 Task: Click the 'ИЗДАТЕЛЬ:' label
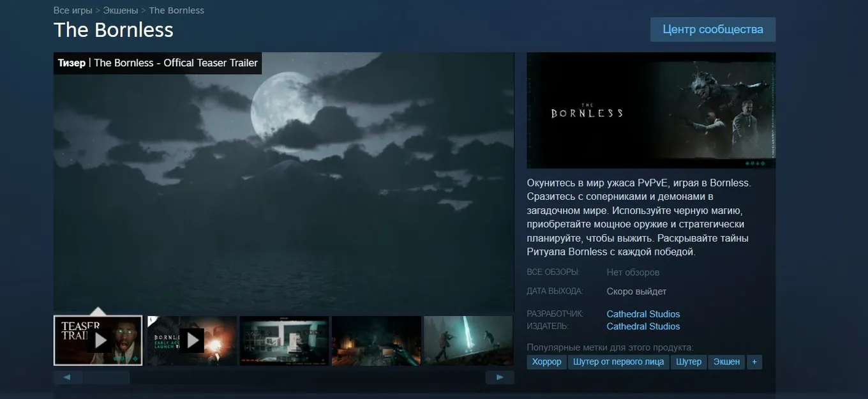(x=548, y=326)
